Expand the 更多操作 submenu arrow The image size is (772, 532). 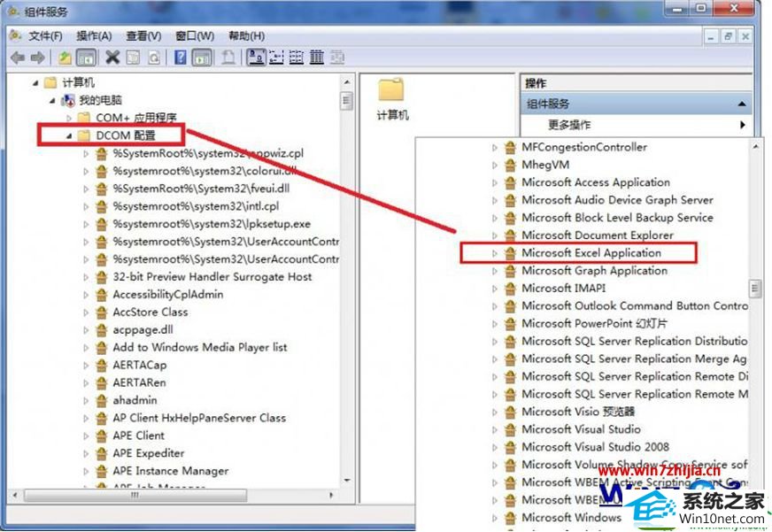743,125
